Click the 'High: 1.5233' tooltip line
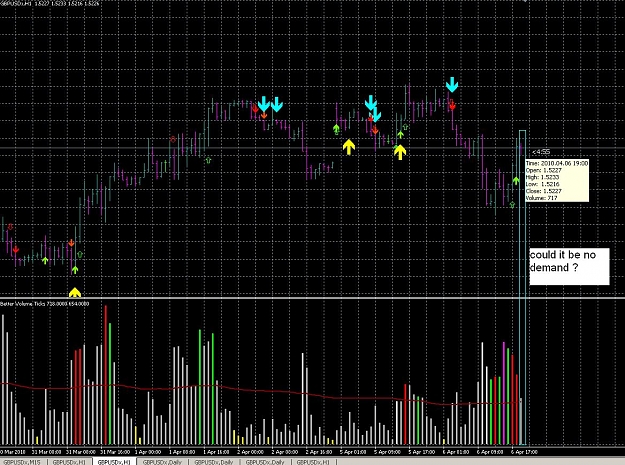The height and width of the screenshot is (465, 625). pos(542,177)
